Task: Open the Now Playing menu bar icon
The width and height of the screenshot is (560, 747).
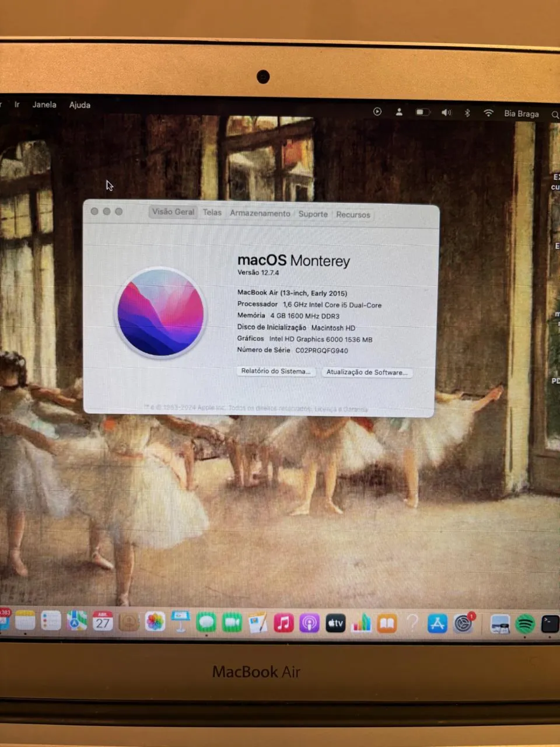Action: tap(377, 111)
